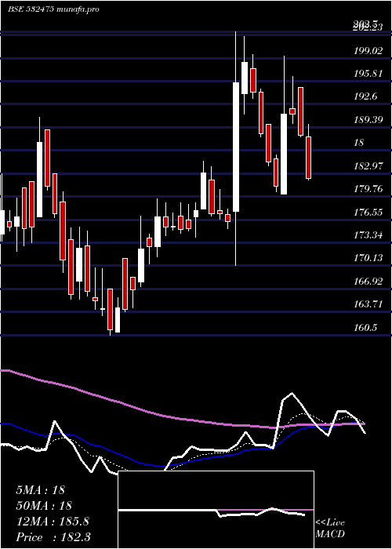This screenshot has height=549, width=392.
Task: Click the 166.92 price axis label
Action: (368, 281)
